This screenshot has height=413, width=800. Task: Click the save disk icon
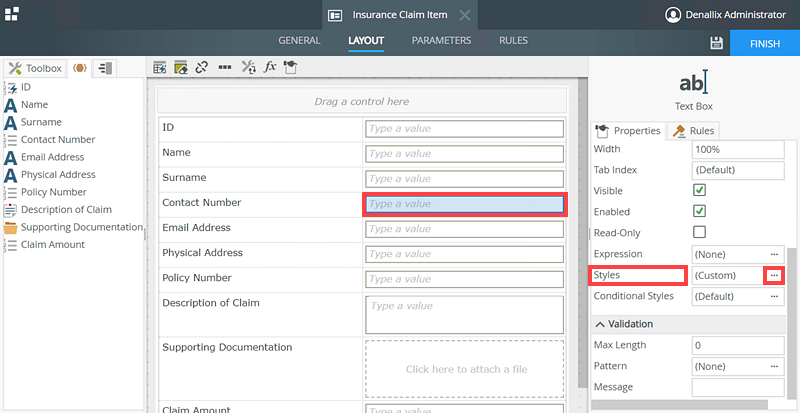pos(716,43)
